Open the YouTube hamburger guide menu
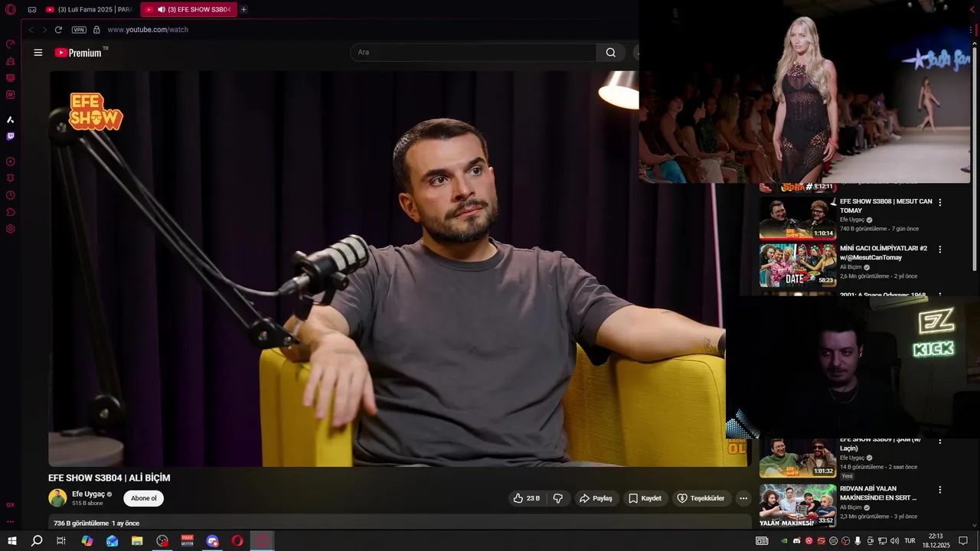 pyautogui.click(x=38, y=53)
